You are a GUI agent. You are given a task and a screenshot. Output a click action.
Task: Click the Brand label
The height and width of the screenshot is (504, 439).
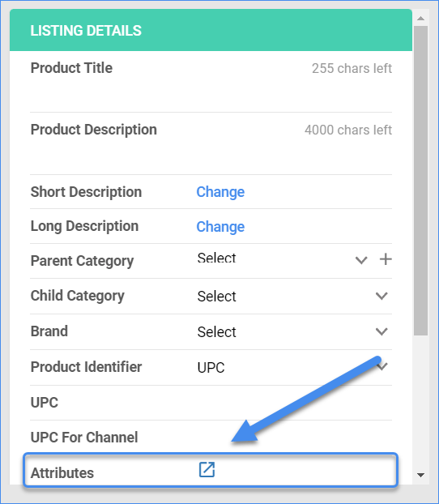pyautogui.click(x=49, y=331)
